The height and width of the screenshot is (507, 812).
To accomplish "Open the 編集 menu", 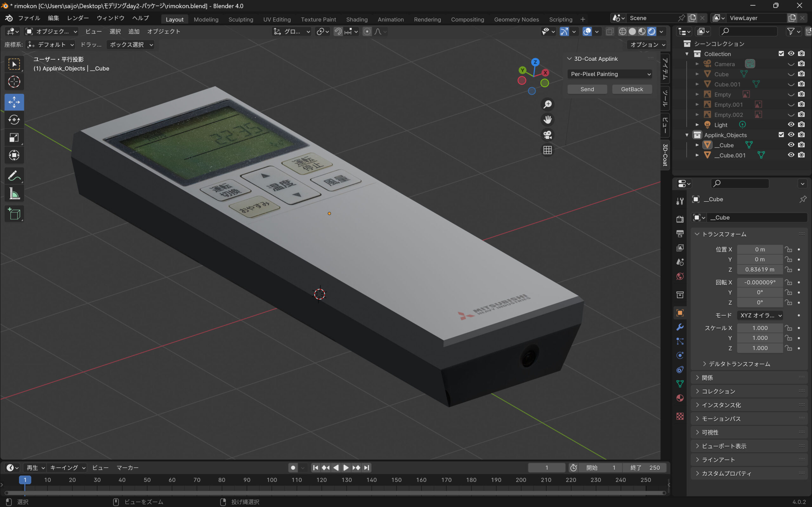I will coord(53,18).
